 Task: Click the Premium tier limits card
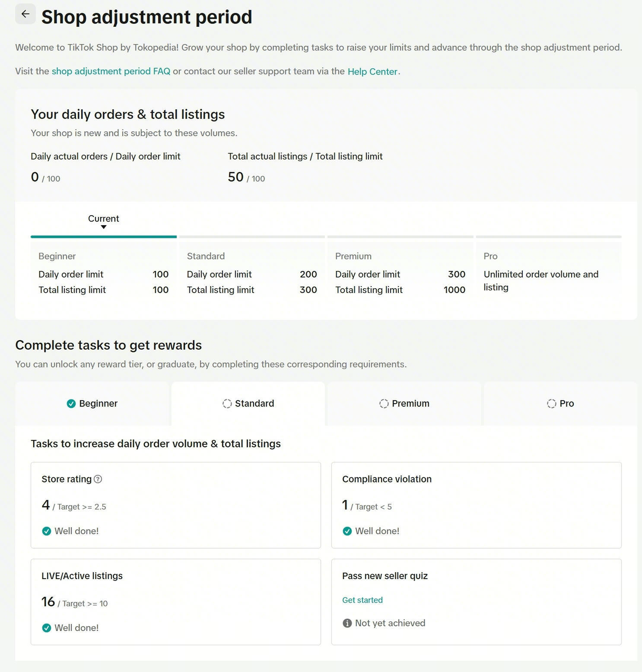click(x=400, y=273)
